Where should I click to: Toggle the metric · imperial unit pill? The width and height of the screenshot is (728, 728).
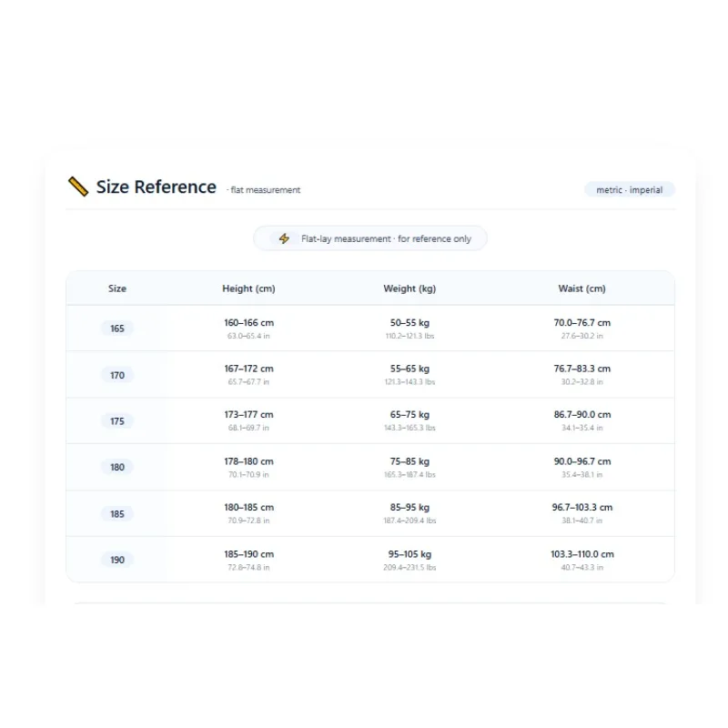pyautogui.click(x=629, y=190)
